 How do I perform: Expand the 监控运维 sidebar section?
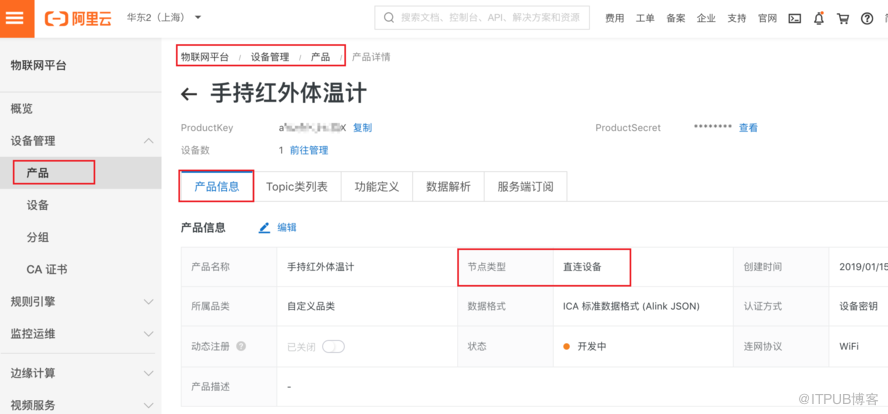point(148,333)
